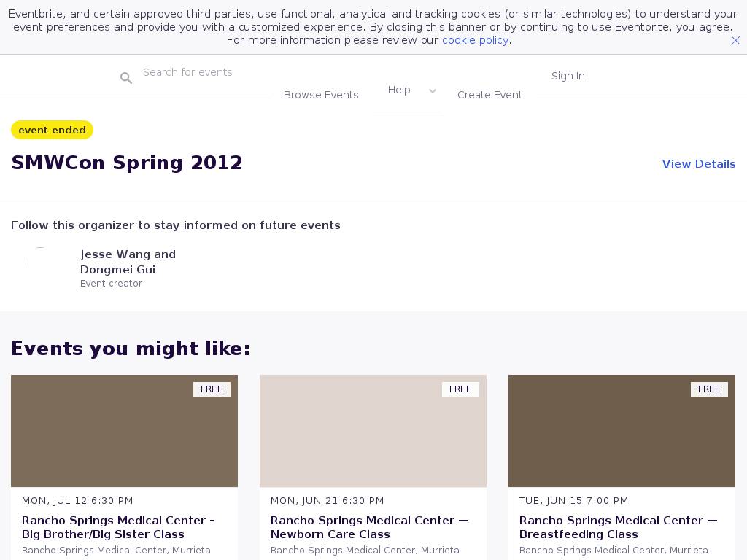747x560 pixels.
Task: Click Sign In
Action: click(568, 76)
